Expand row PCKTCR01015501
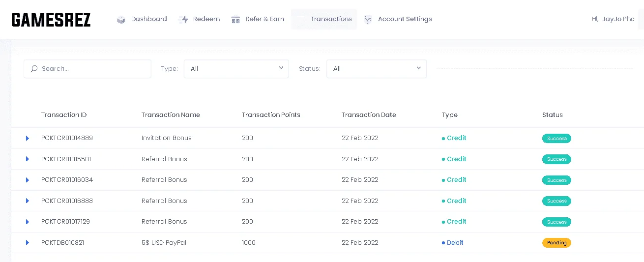Viewport: 644px width, 262px height. tap(28, 159)
